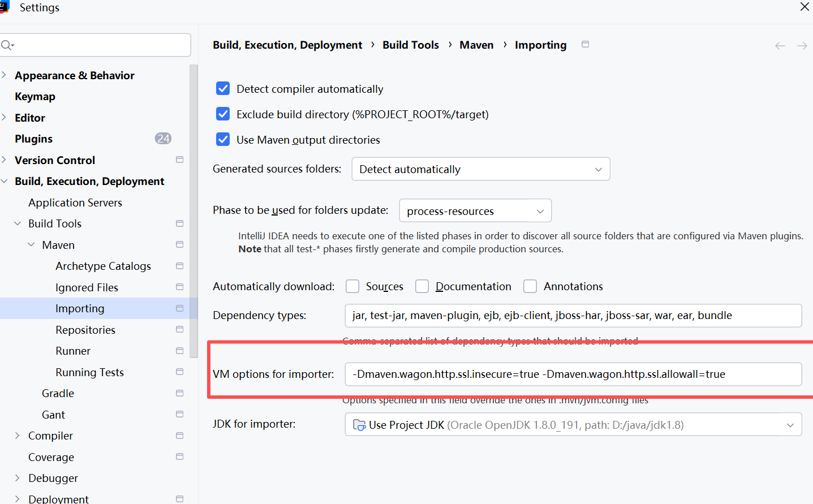813x504 pixels.
Task: Expand the Debugger node
Action: tap(18, 478)
